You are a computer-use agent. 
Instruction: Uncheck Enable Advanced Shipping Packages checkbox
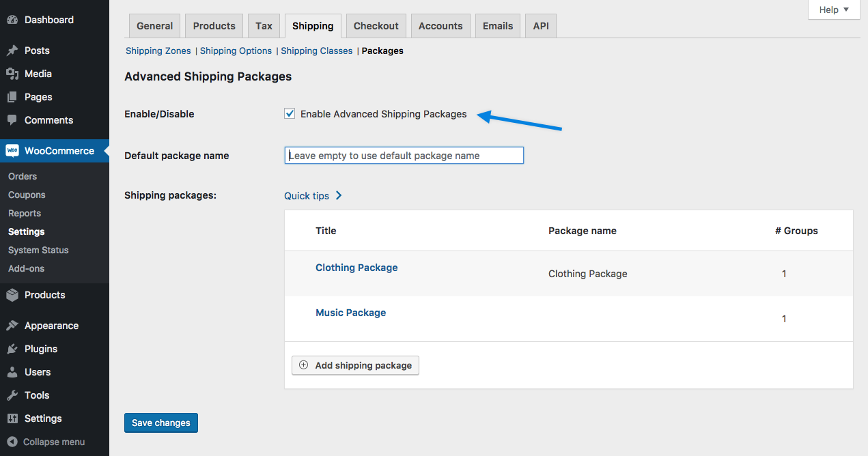[290, 114]
